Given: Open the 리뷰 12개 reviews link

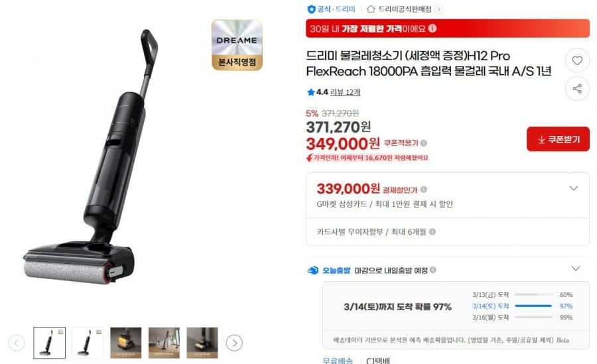Looking at the screenshot, I should 345,92.
